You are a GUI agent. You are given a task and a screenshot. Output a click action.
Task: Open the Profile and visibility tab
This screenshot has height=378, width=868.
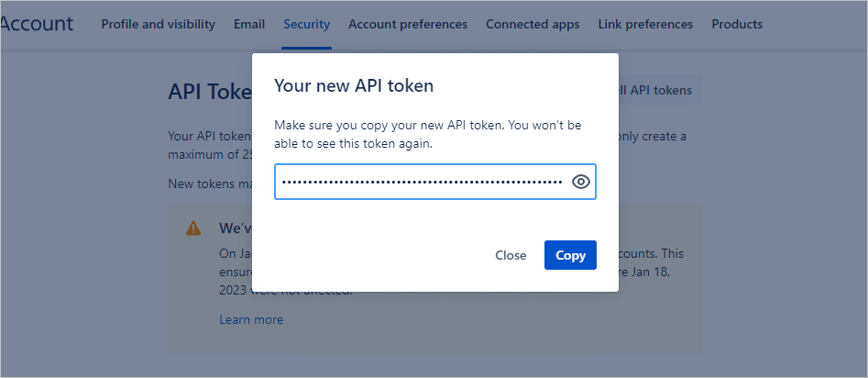[158, 25]
